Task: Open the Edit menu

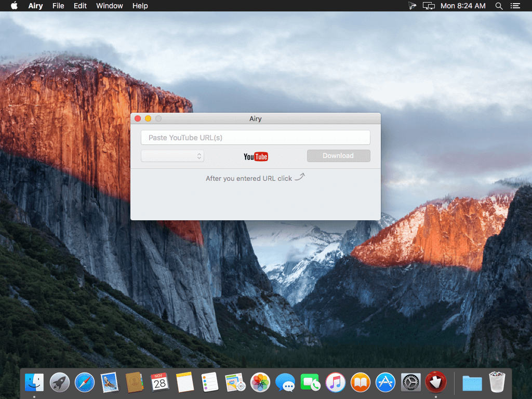Action: pos(80,6)
